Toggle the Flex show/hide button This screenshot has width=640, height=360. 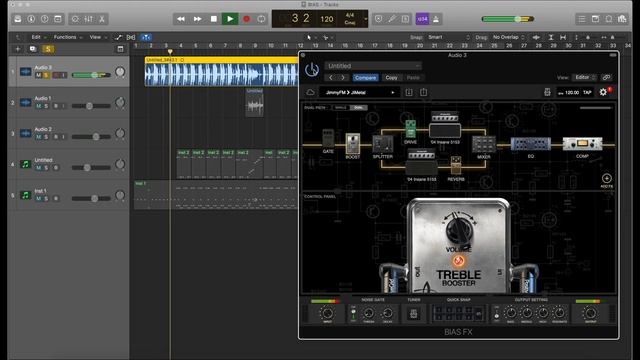[x=131, y=37]
